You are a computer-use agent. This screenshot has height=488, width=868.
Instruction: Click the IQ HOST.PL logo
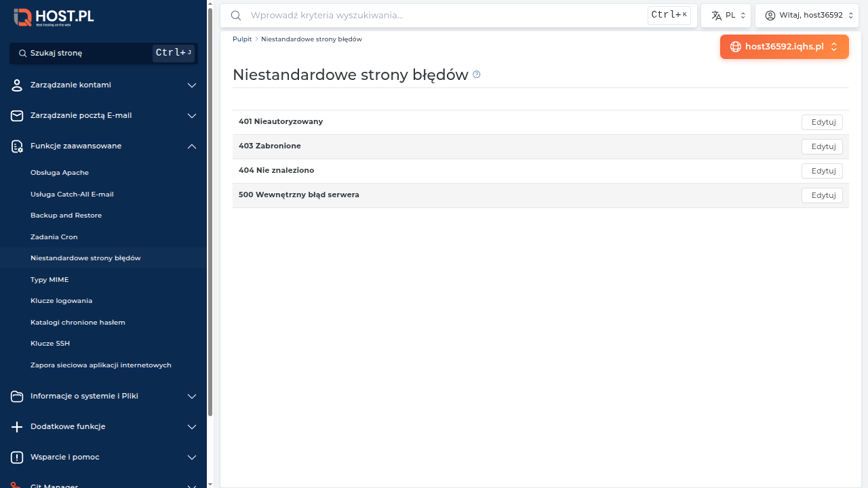click(54, 18)
